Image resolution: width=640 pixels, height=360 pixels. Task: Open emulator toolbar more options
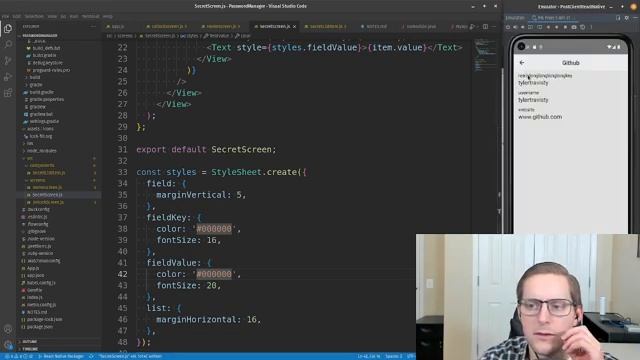point(591,27)
